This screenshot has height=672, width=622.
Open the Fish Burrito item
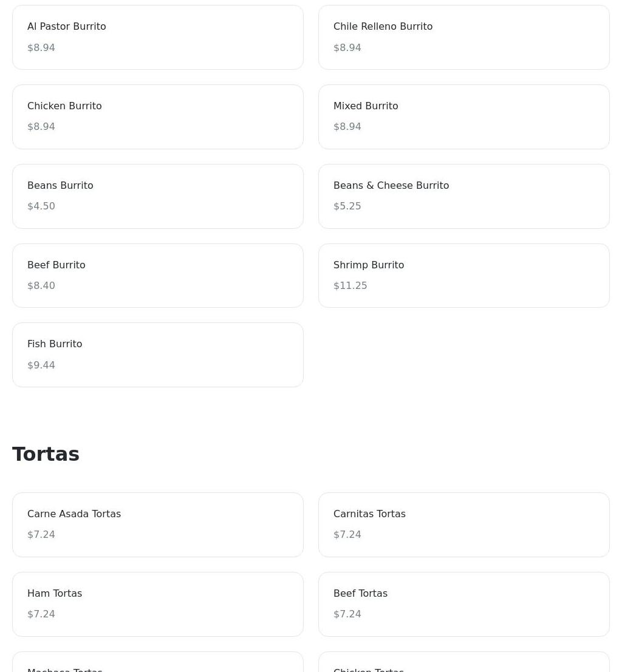tap(158, 355)
